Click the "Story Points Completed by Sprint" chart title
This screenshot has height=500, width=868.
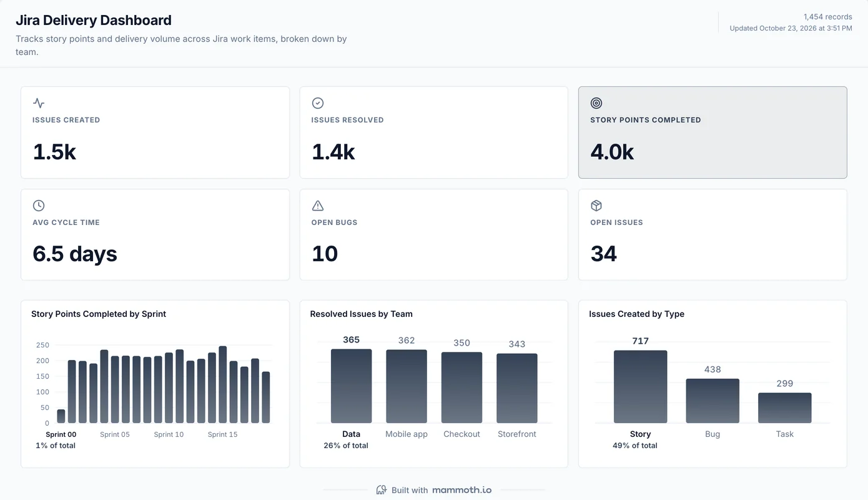pyautogui.click(x=99, y=314)
